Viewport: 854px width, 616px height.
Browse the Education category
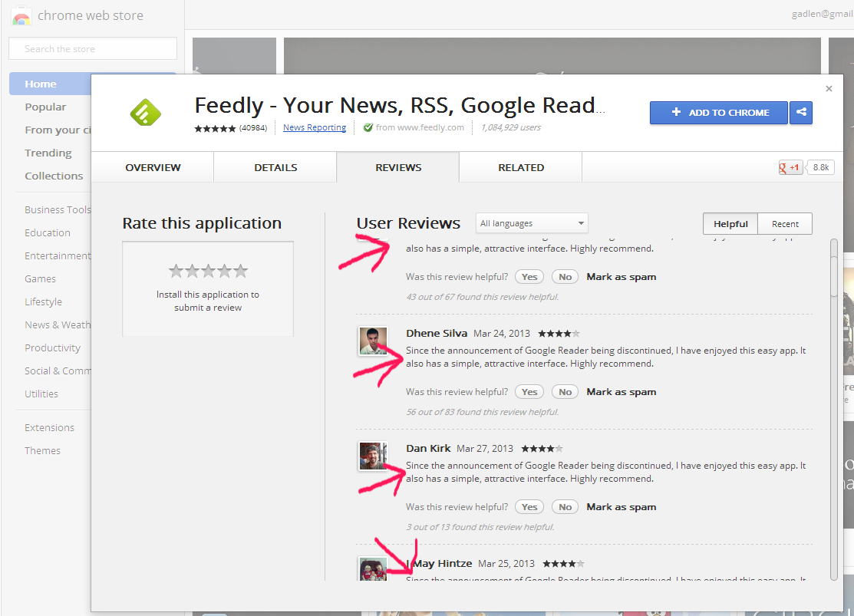(x=48, y=232)
